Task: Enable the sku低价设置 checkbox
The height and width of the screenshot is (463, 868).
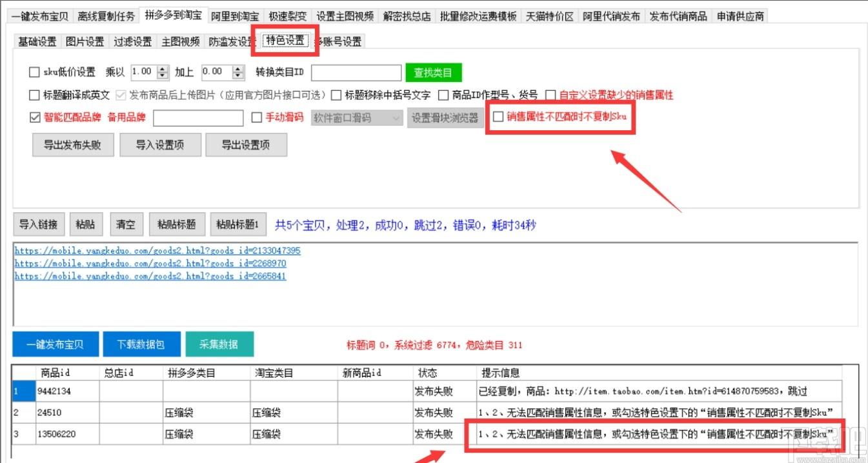Action: pos(35,72)
